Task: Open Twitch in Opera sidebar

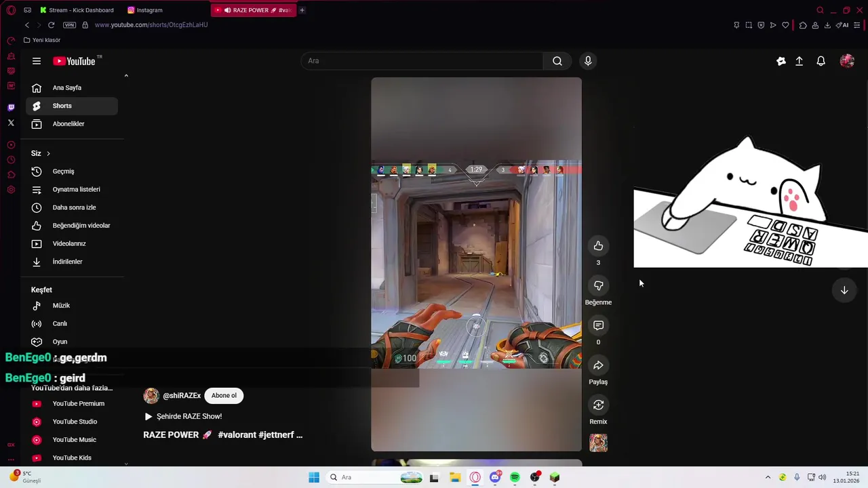Action: point(11,108)
